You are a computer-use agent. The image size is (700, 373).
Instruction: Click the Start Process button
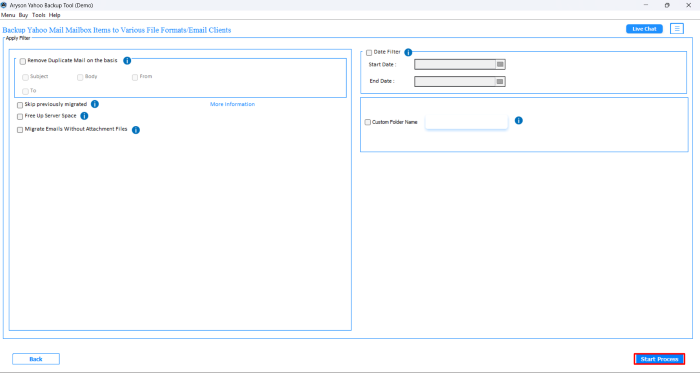pos(659,359)
